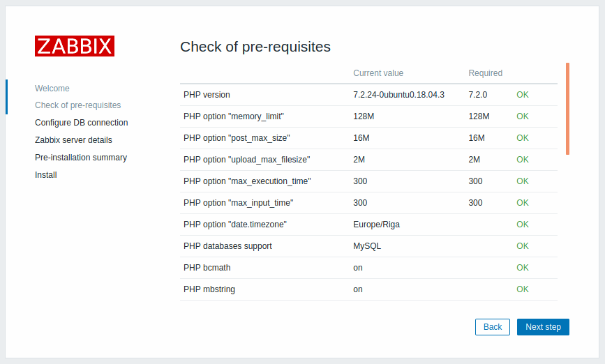Select Configure DB connection step
Screen dimensions: 605x364
(82, 123)
